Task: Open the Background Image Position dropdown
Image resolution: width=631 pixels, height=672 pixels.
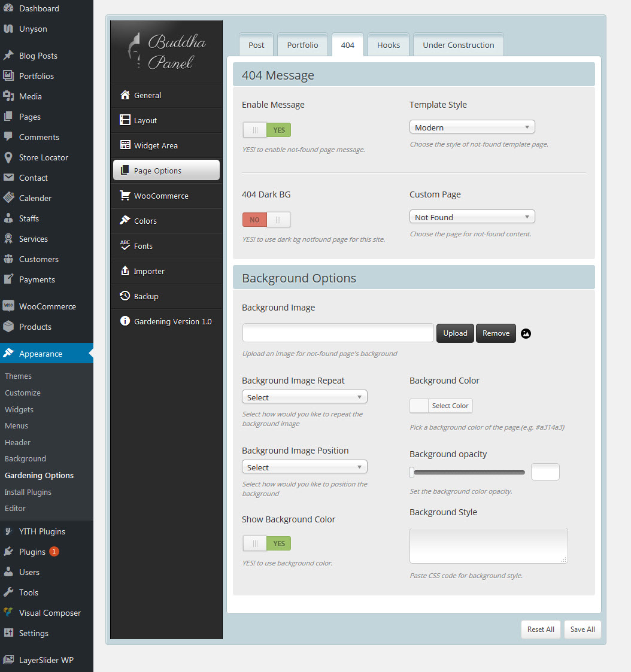Action: [304, 467]
